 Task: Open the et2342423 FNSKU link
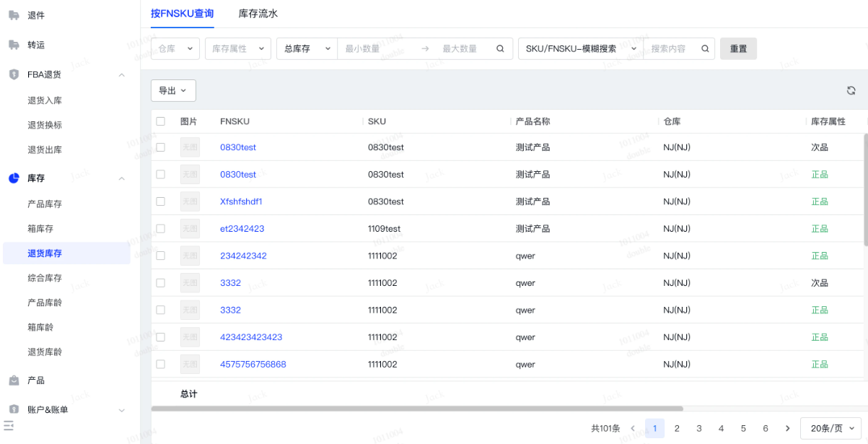[242, 229]
